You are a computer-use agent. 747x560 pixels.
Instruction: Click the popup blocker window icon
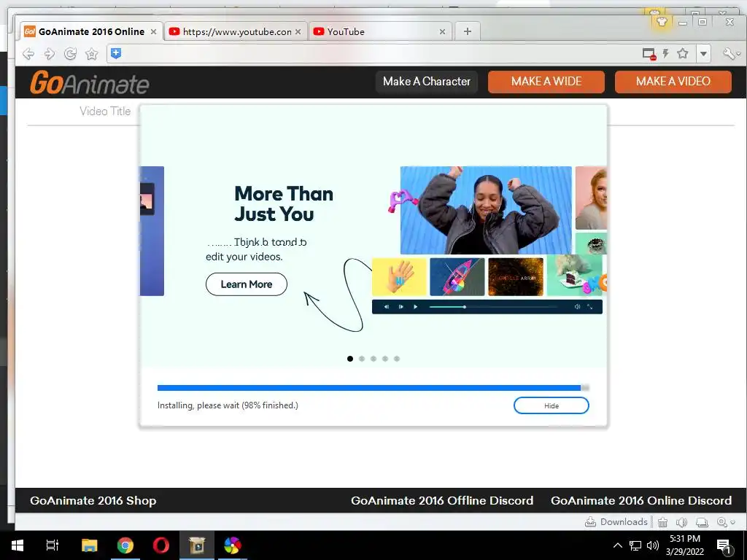click(649, 54)
